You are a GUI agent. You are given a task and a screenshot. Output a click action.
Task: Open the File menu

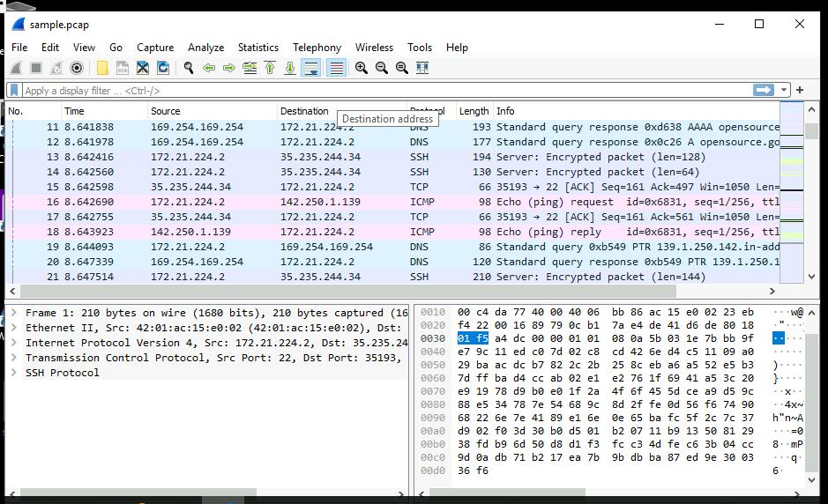coord(19,48)
